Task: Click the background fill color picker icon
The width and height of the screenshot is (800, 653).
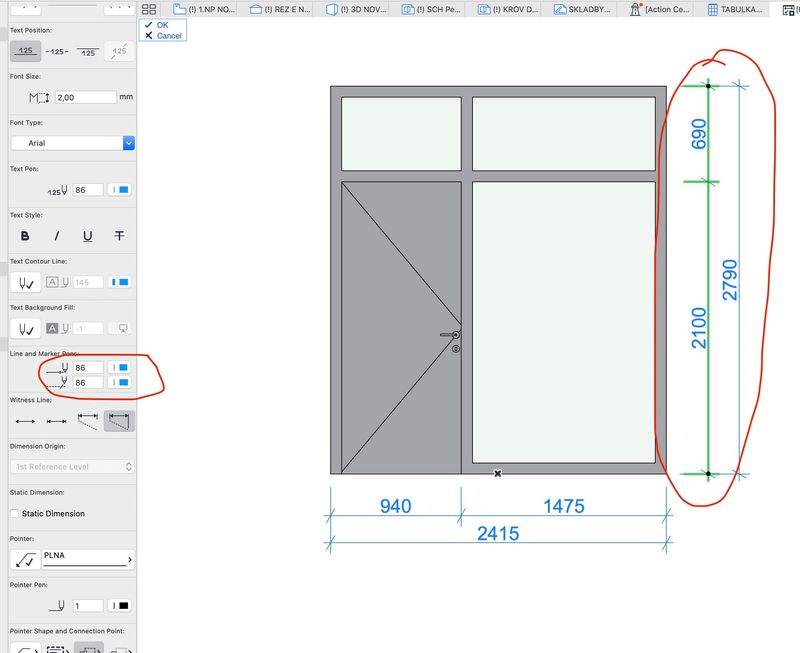Action: pyautogui.click(x=123, y=329)
